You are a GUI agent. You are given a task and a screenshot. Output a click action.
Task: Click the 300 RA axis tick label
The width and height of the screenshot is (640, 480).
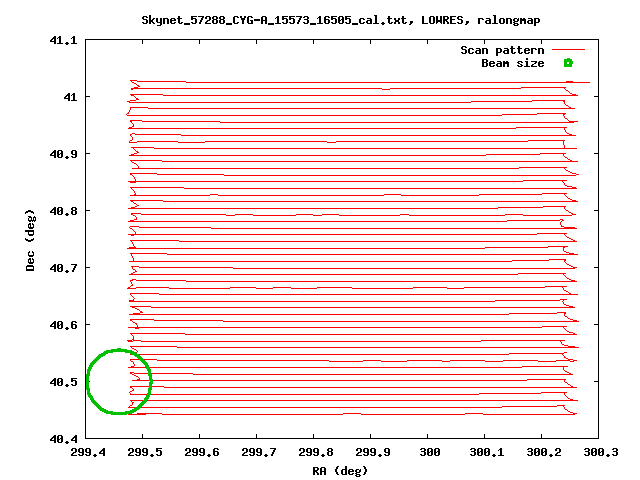(x=430, y=452)
